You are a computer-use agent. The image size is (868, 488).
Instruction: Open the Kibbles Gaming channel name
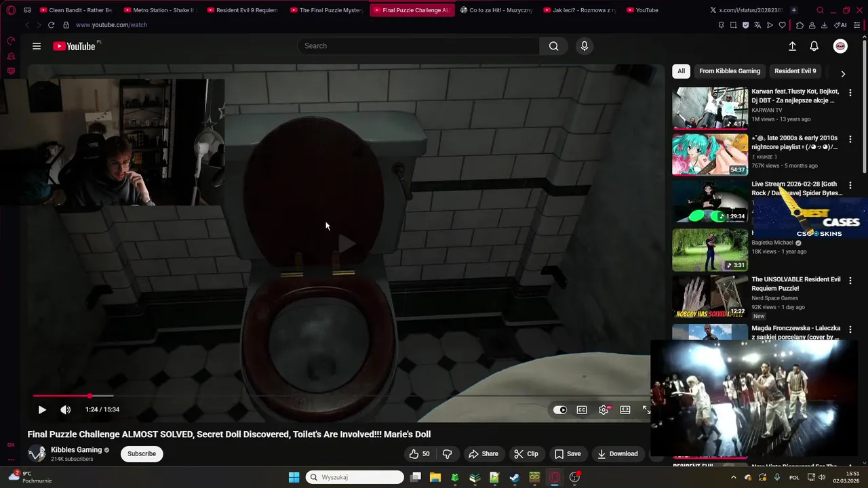click(76, 449)
